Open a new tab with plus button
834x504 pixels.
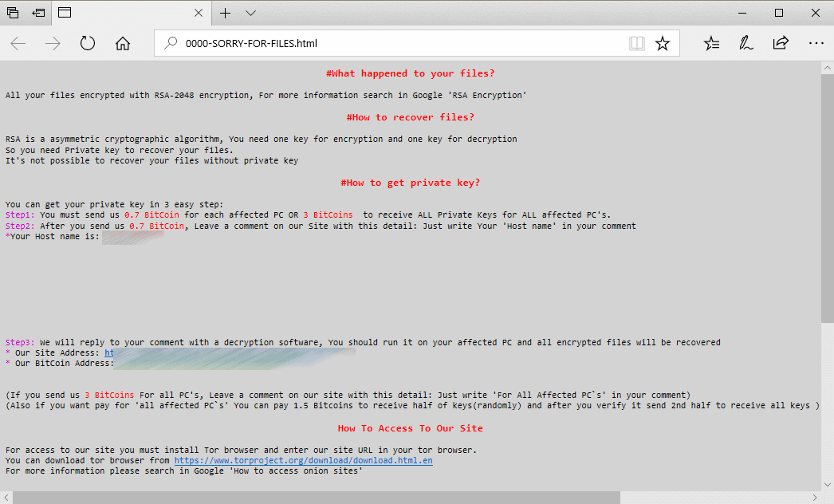coord(225,13)
